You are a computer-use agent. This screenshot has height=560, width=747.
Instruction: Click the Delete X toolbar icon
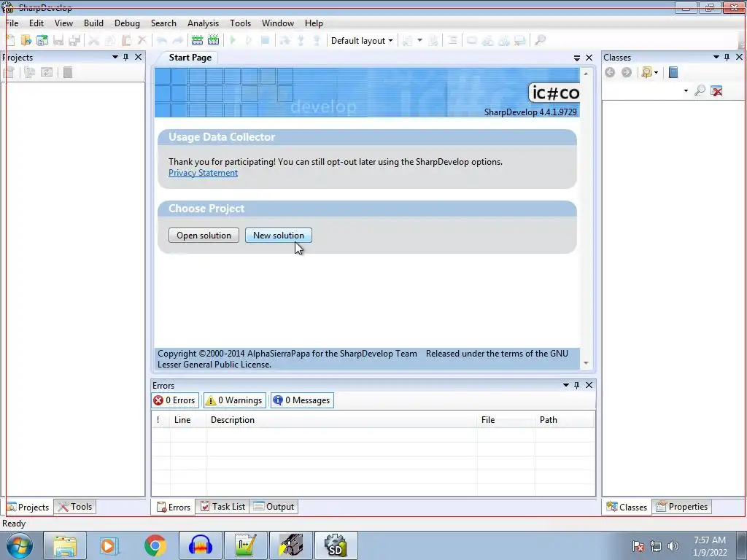142,41
